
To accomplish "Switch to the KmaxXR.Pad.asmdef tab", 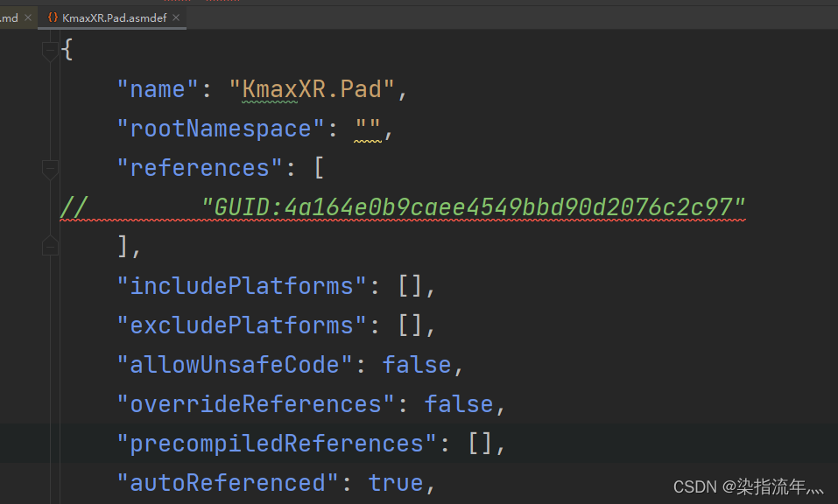I will [x=112, y=17].
